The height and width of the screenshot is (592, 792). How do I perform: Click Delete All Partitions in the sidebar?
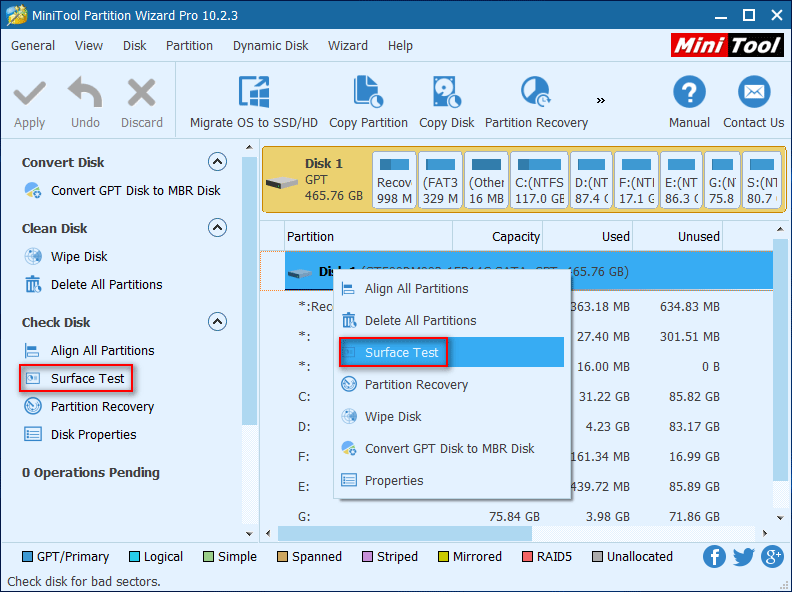click(93, 284)
